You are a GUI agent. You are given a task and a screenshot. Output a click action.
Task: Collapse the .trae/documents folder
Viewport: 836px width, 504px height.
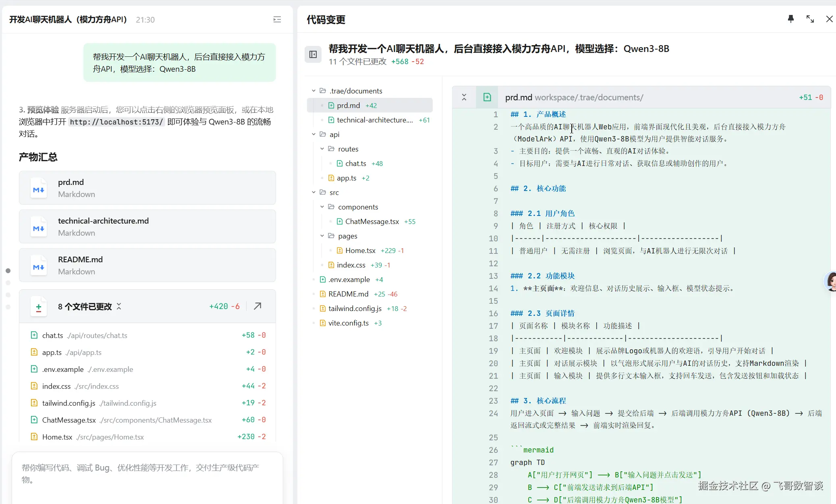point(314,91)
